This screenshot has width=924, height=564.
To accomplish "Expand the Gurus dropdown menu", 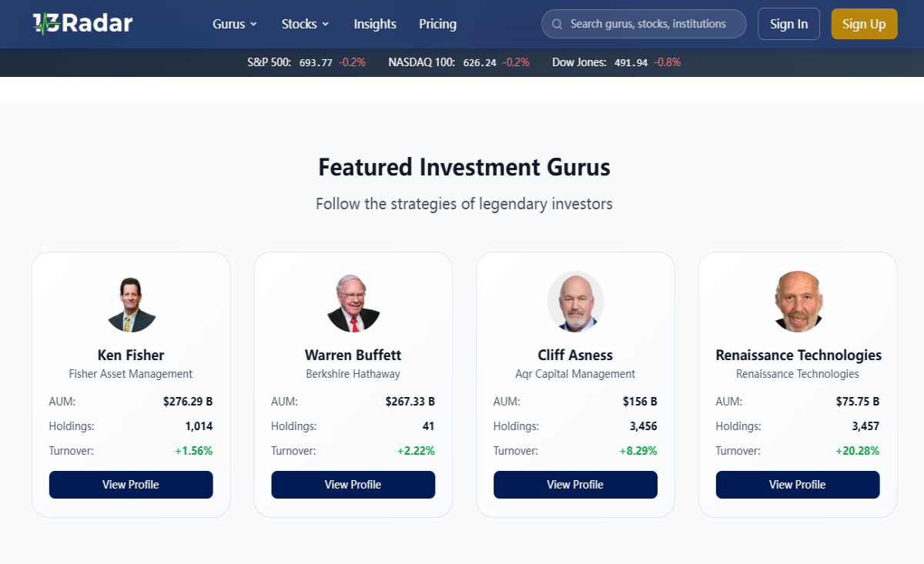I will point(235,24).
